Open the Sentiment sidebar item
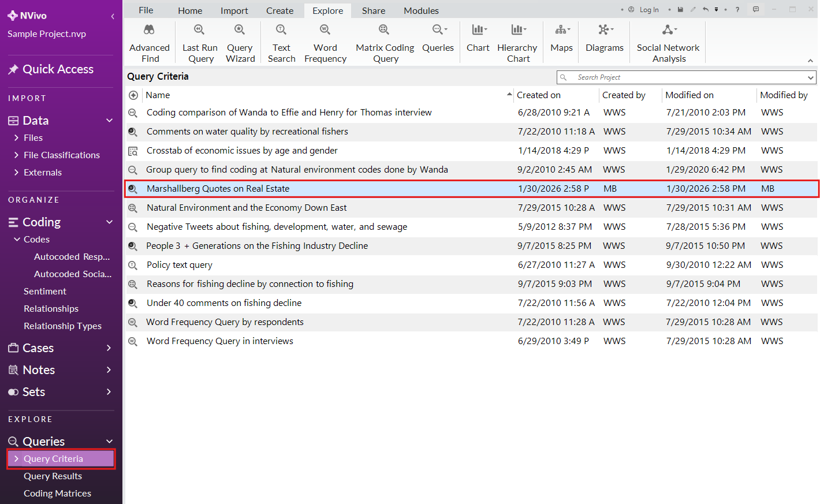The height and width of the screenshot is (504, 820). click(45, 292)
